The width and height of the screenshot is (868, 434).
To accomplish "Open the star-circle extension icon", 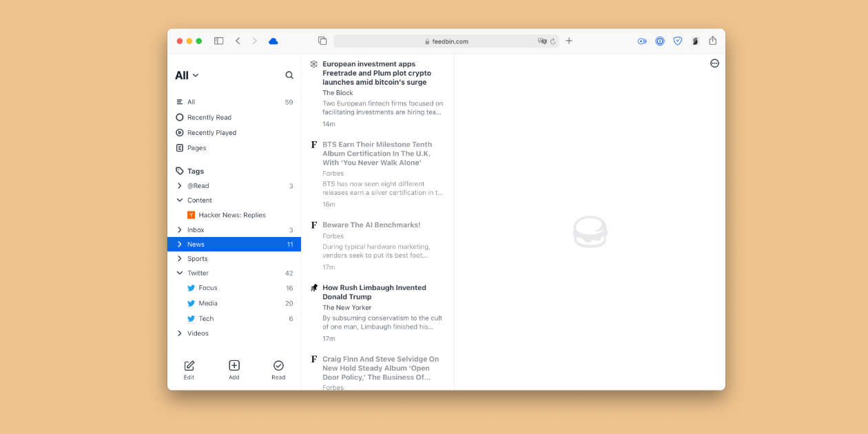I will [x=642, y=41].
